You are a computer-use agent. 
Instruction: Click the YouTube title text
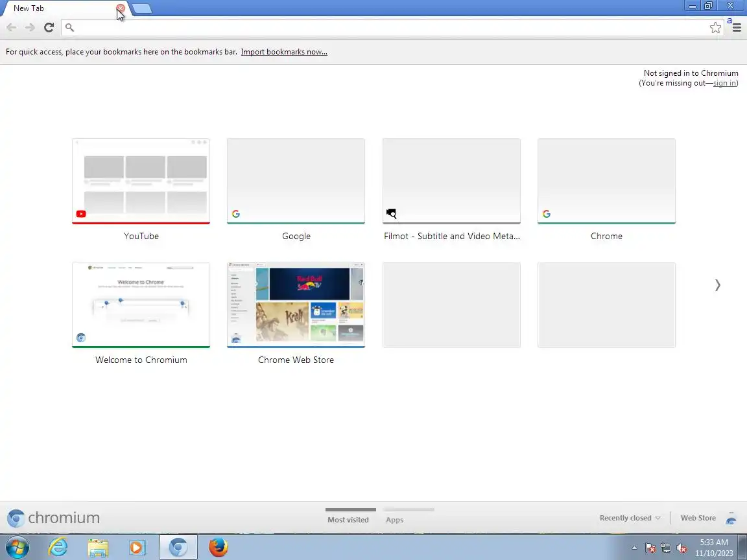tap(141, 236)
